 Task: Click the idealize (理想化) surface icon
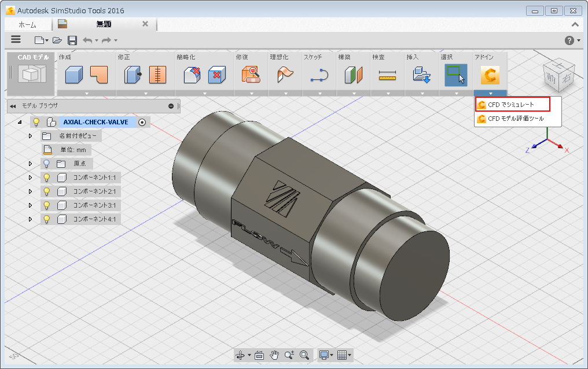pyautogui.click(x=285, y=75)
